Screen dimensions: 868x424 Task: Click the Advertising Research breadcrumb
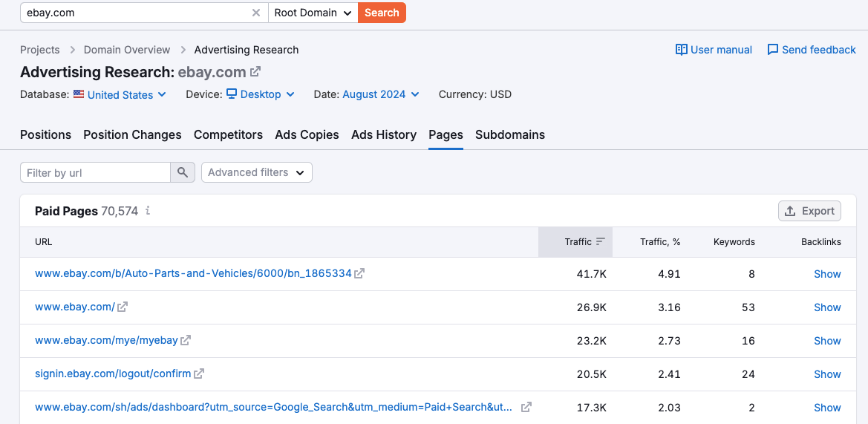coord(247,50)
